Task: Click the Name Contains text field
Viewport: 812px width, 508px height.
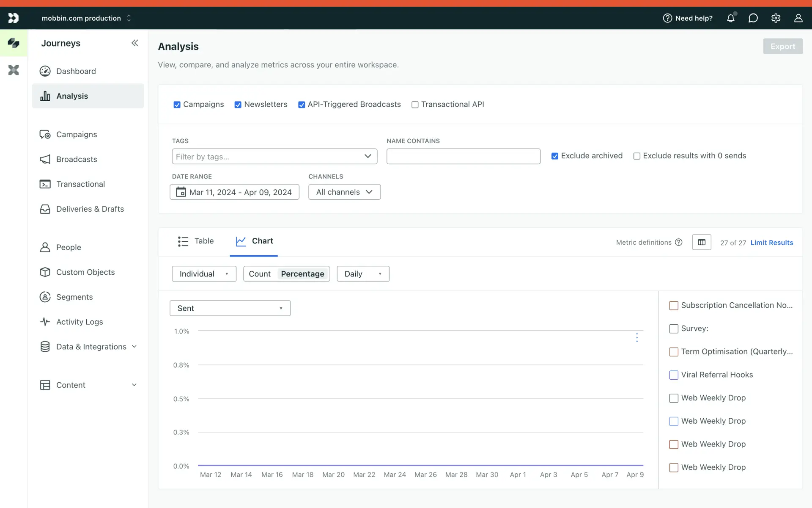Action: pyautogui.click(x=463, y=156)
